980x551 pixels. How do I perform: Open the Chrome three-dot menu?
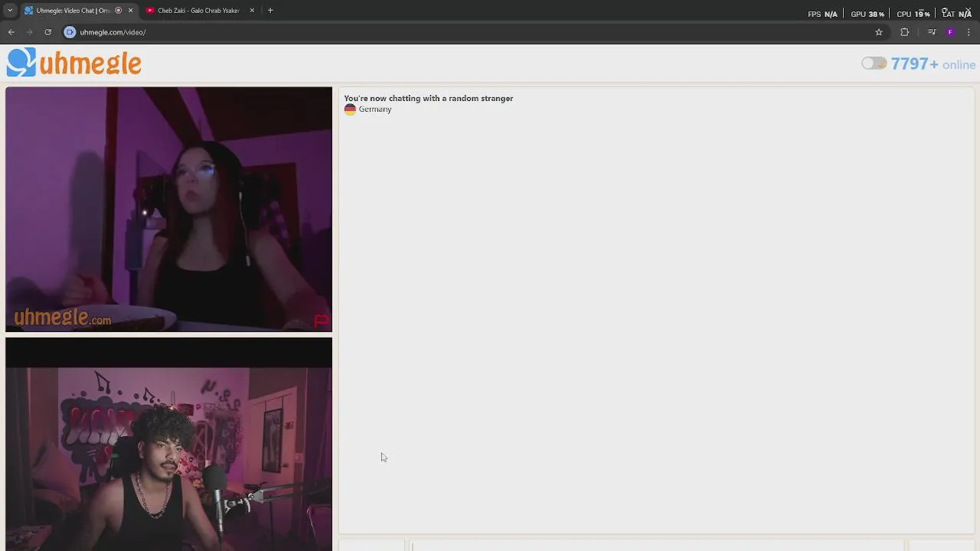click(x=969, y=32)
